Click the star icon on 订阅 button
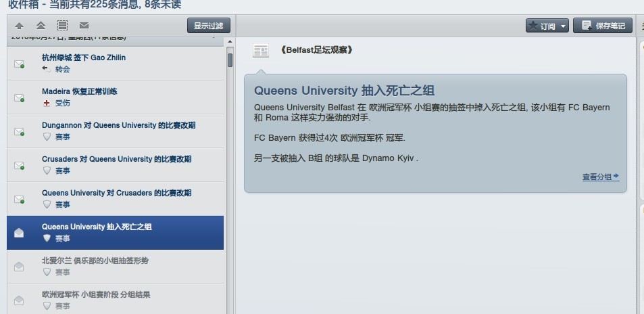Viewport: 644px width, 314px height. pos(533,26)
